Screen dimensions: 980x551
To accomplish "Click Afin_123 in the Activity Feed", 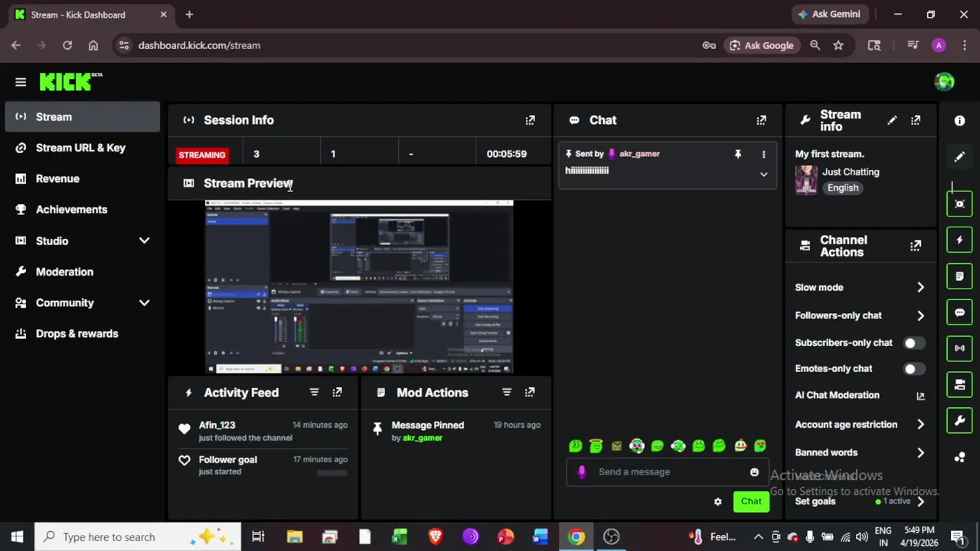I will [x=217, y=425].
